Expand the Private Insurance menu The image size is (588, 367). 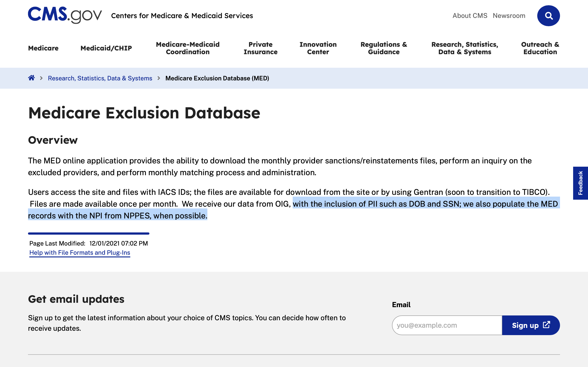coord(261,48)
